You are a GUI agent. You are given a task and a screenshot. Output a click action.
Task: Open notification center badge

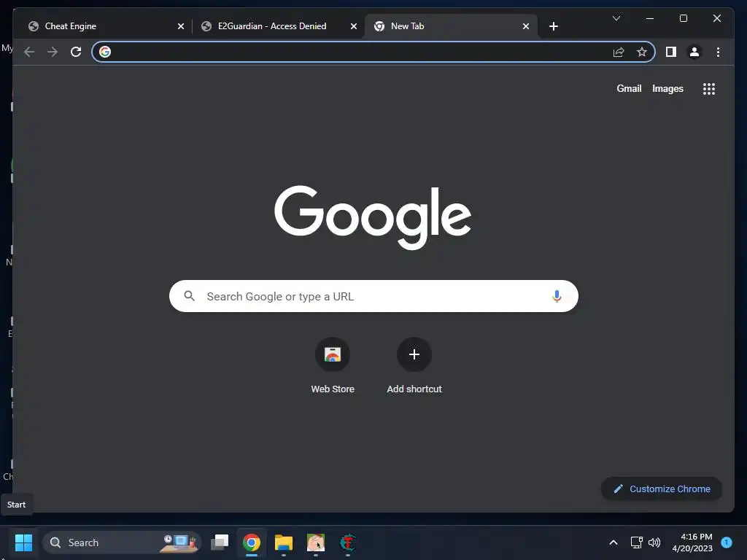[727, 542]
